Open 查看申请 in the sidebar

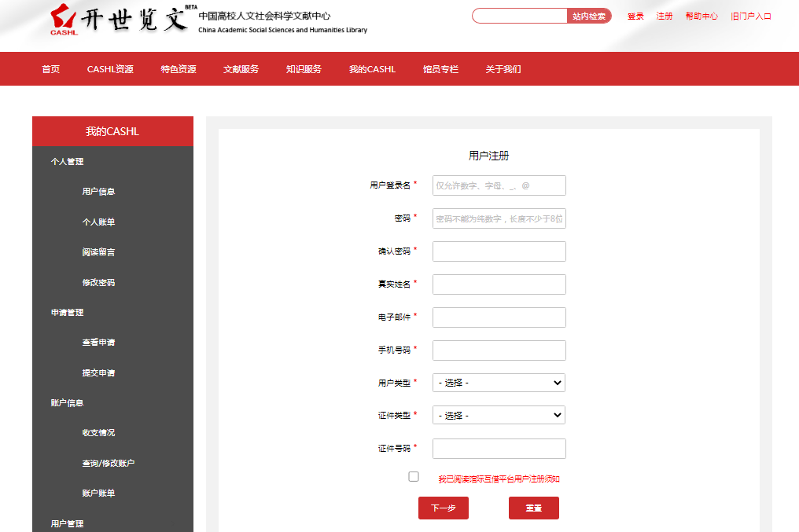(x=98, y=343)
